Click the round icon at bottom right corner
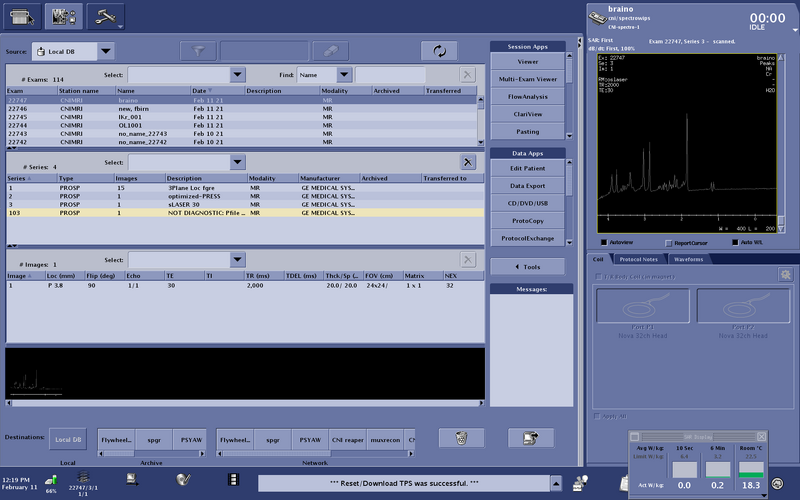 [777, 483]
